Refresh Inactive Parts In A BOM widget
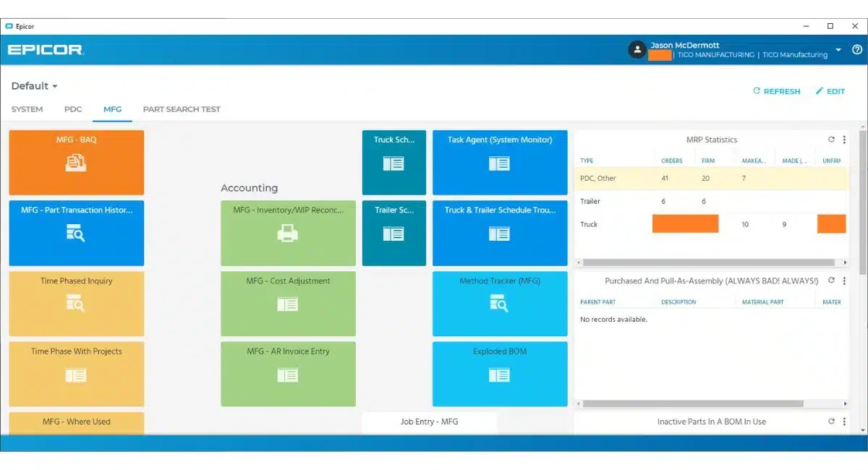 [x=832, y=422]
